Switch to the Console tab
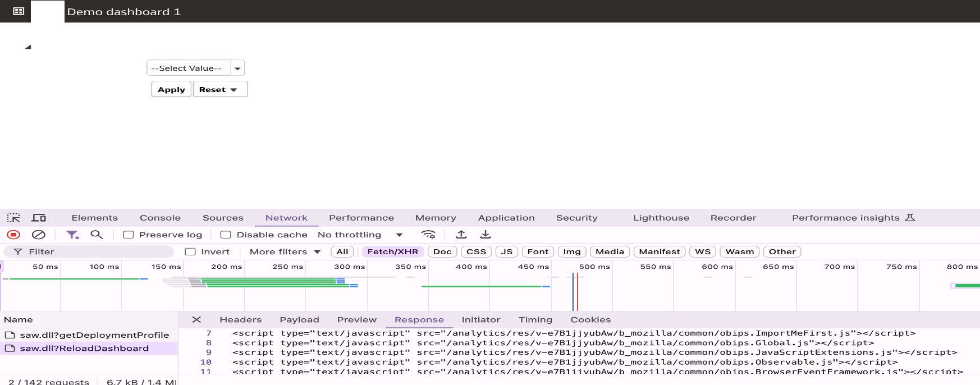980x385 pixels. point(160,218)
